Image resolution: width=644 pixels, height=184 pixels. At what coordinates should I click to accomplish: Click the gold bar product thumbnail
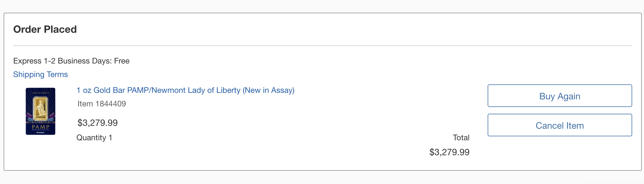pos(40,111)
